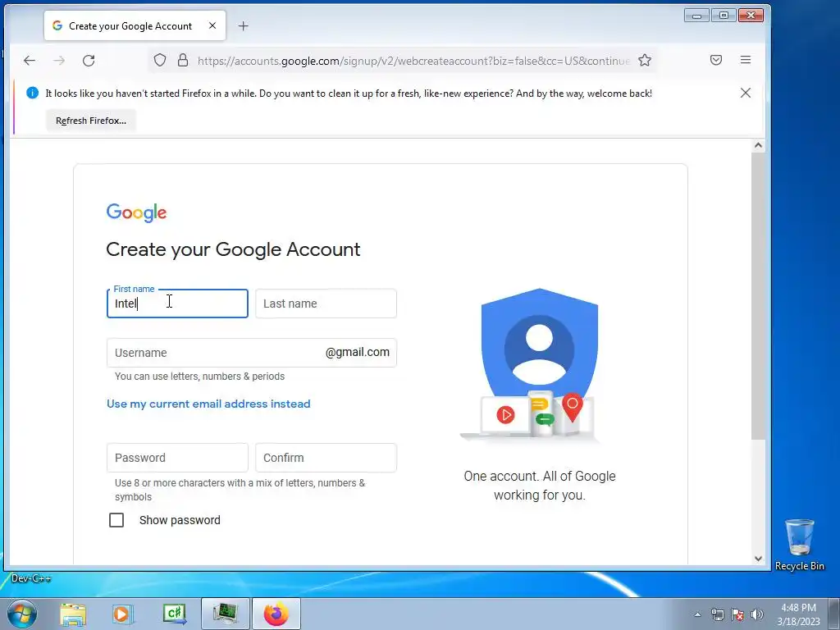Image resolution: width=840 pixels, height=630 pixels.
Task: Click the Create your Google Account heading
Action: point(233,249)
